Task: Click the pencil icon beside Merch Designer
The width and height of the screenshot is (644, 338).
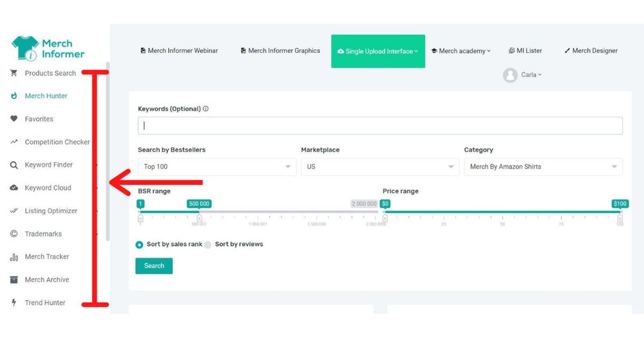Action: click(567, 50)
